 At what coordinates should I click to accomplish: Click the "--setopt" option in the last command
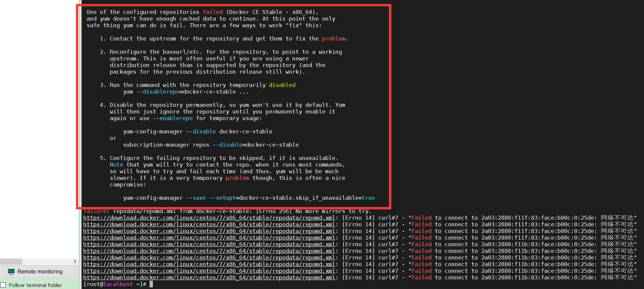click(x=223, y=198)
